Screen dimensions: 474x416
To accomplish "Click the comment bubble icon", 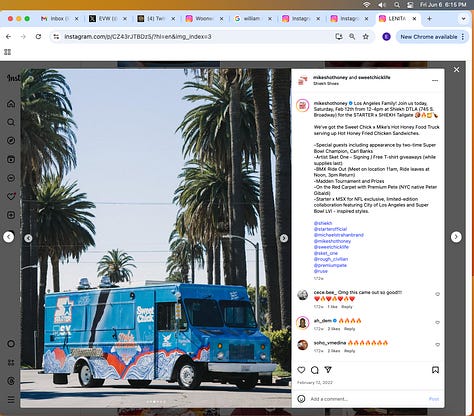I will pos(315,370).
